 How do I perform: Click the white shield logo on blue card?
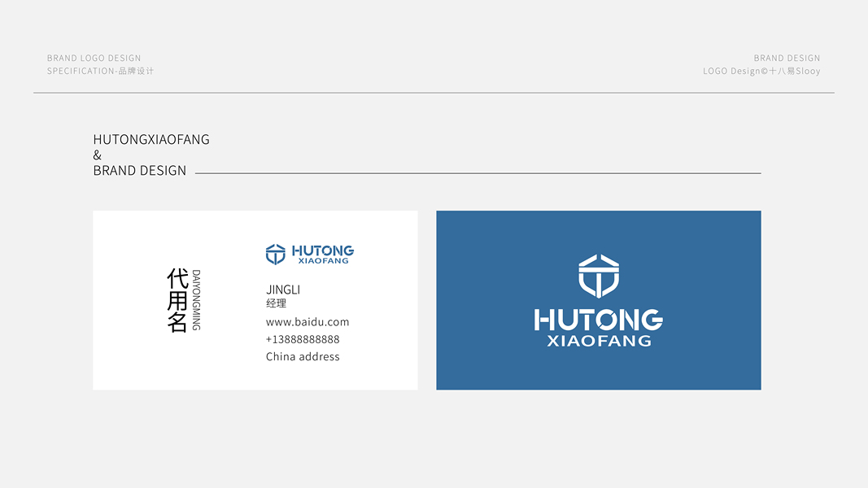pyautogui.click(x=599, y=276)
